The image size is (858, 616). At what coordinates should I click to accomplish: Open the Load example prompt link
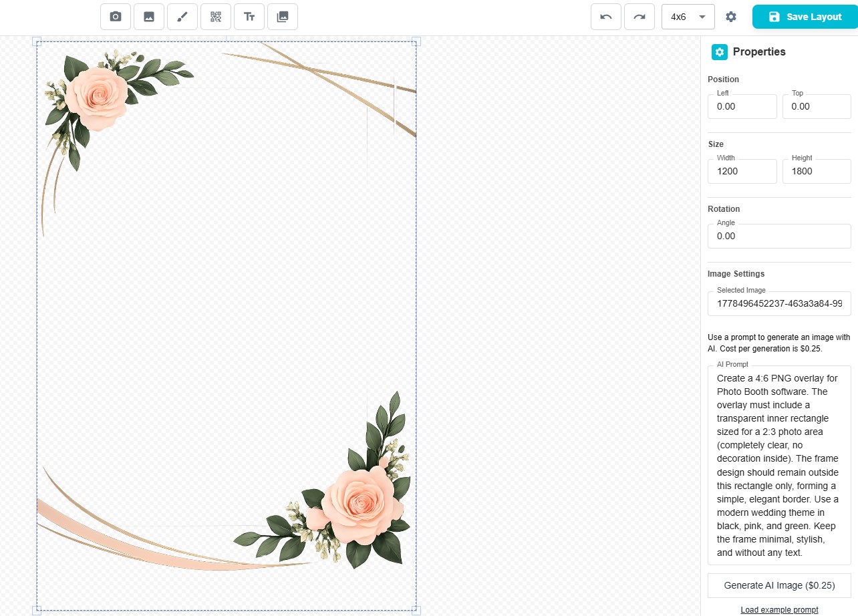tap(779, 610)
